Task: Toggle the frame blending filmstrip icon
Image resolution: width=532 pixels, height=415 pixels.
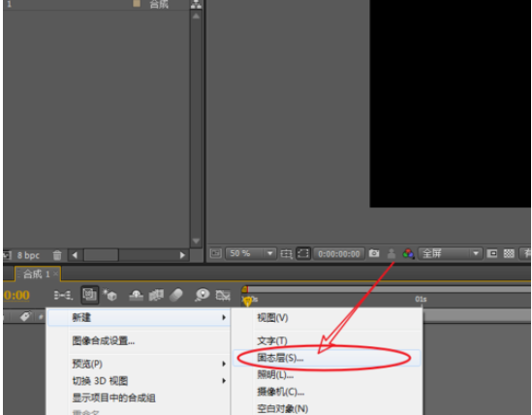Action: (156, 295)
